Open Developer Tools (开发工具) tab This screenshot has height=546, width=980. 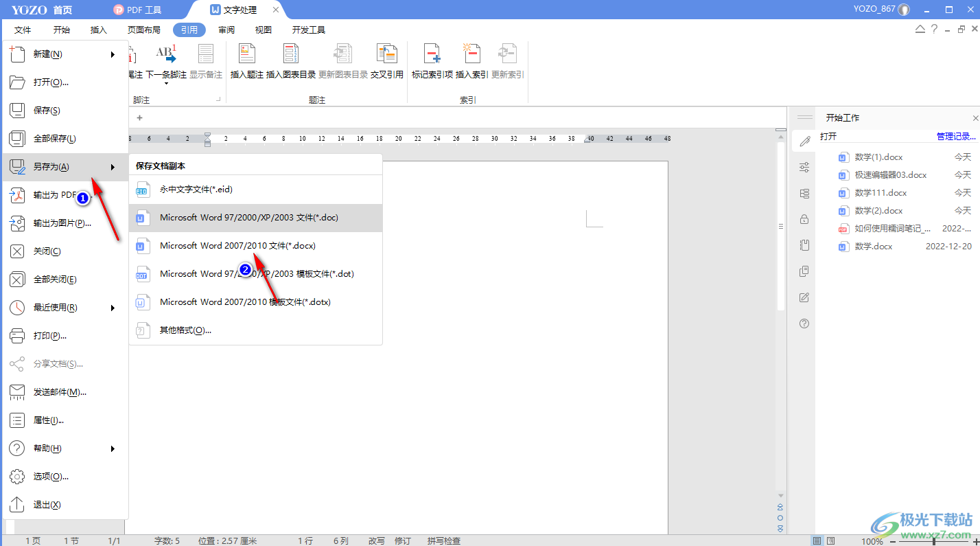pos(309,30)
